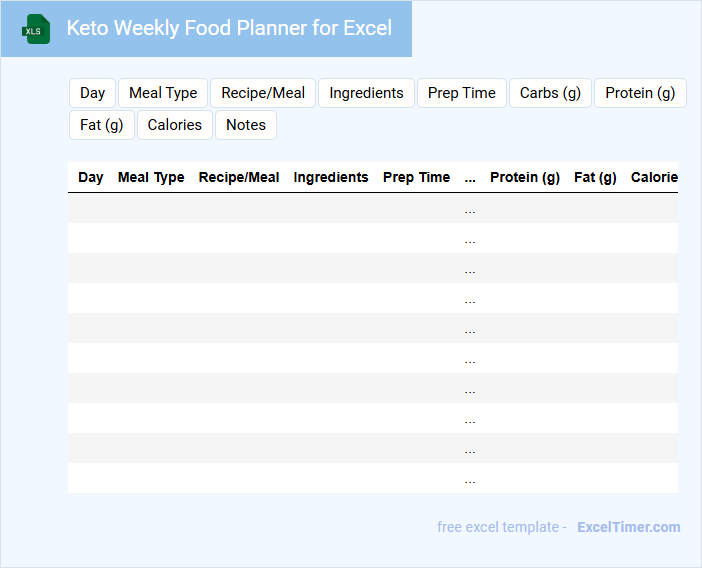Screen dimensions: 702x568
Task: Select the Carbs (g) tag
Action: [550, 93]
